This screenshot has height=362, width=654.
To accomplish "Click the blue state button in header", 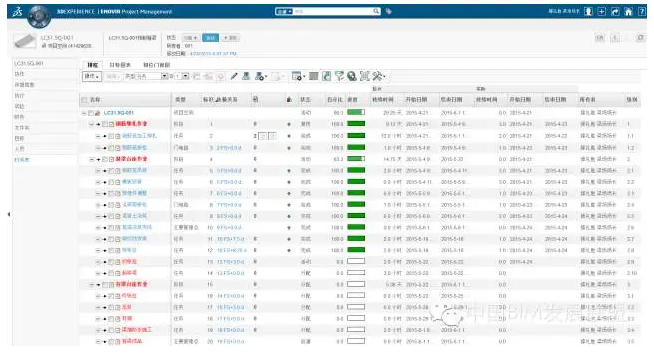I will tap(210, 38).
